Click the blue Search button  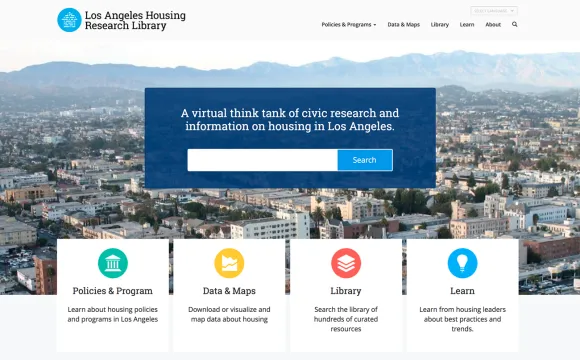(365, 160)
